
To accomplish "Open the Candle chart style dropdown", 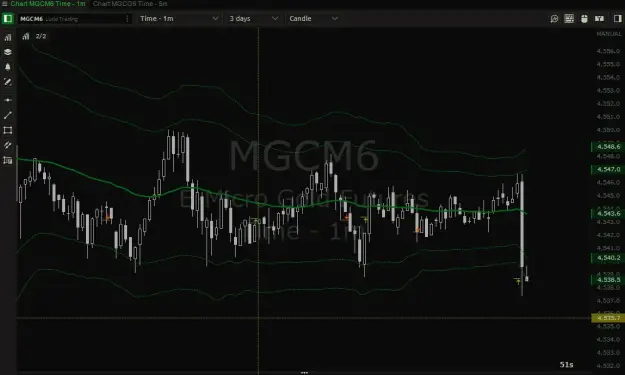I will (313, 19).
